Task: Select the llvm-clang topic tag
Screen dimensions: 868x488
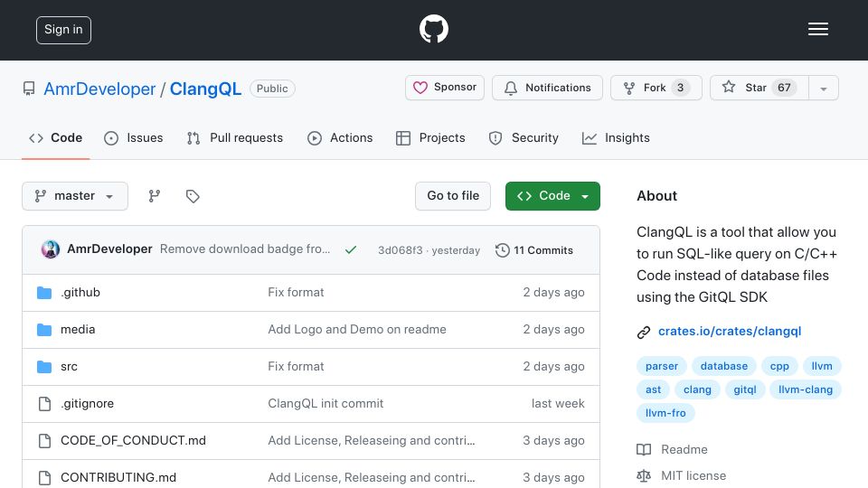Action: (806, 389)
